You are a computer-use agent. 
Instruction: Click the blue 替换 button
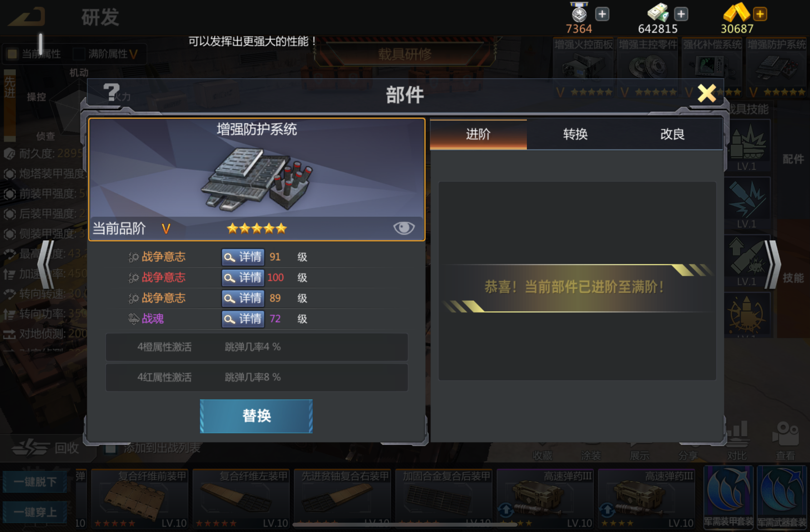tap(256, 416)
